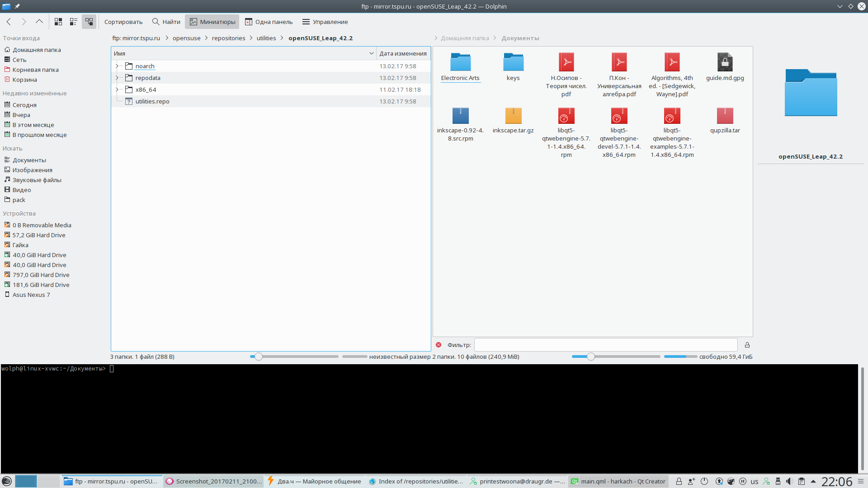Open the 797,0 GiB Hard Drive
This screenshot has height=488, width=868.
(x=41, y=275)
